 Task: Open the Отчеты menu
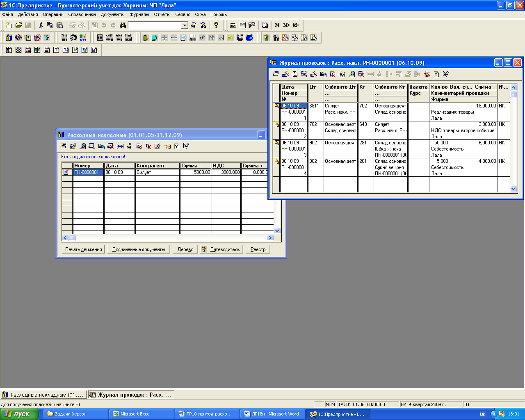[162, 14]
